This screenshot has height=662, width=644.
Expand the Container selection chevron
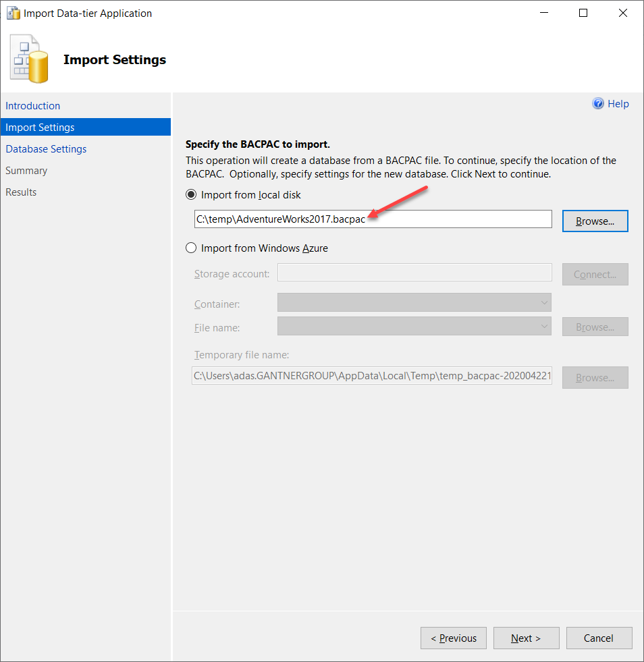[545, 302]
